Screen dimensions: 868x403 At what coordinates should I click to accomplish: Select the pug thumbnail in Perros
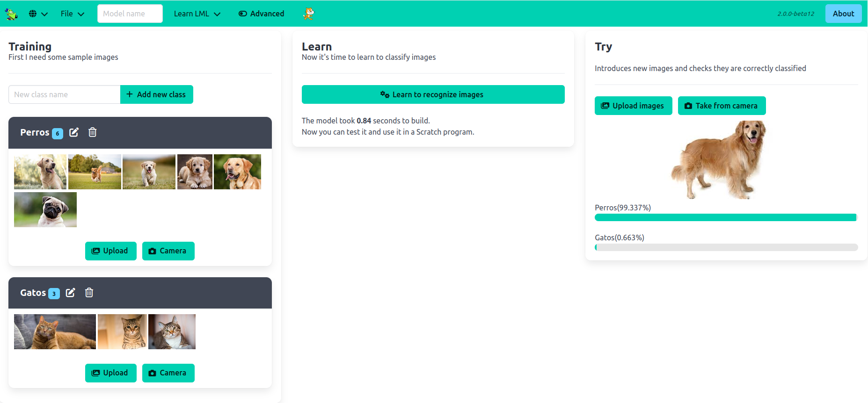tap(45, 209)
